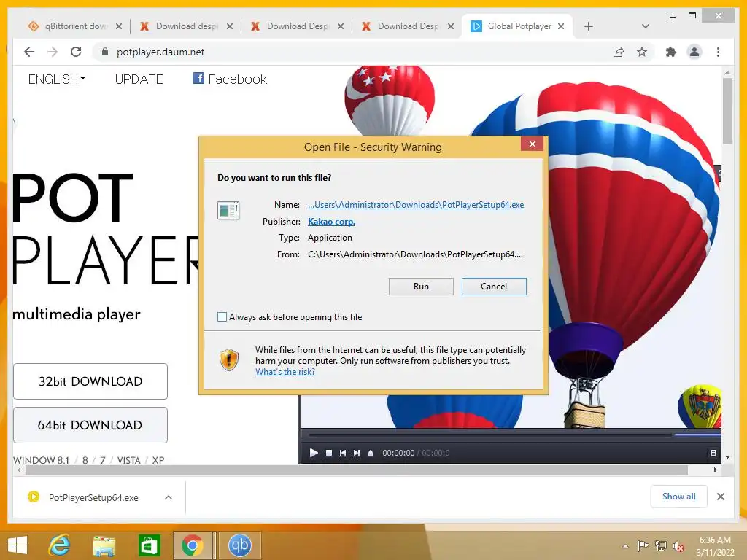Screen dimensions: 747x560
Task: Open a new browser tab
Action: [589, 26]
